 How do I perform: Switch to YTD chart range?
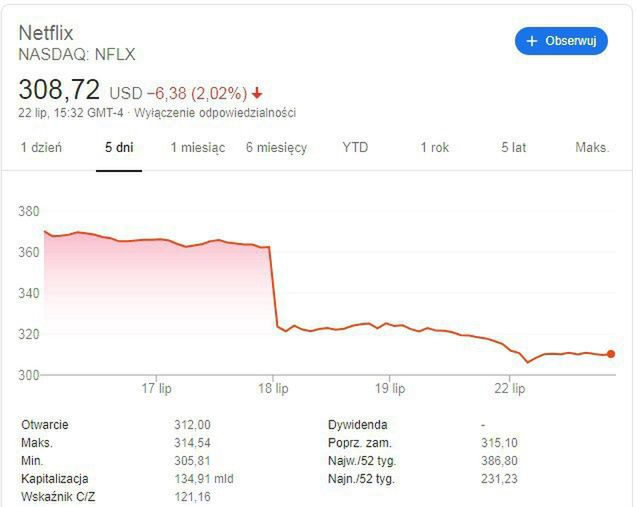pos(355,148)
